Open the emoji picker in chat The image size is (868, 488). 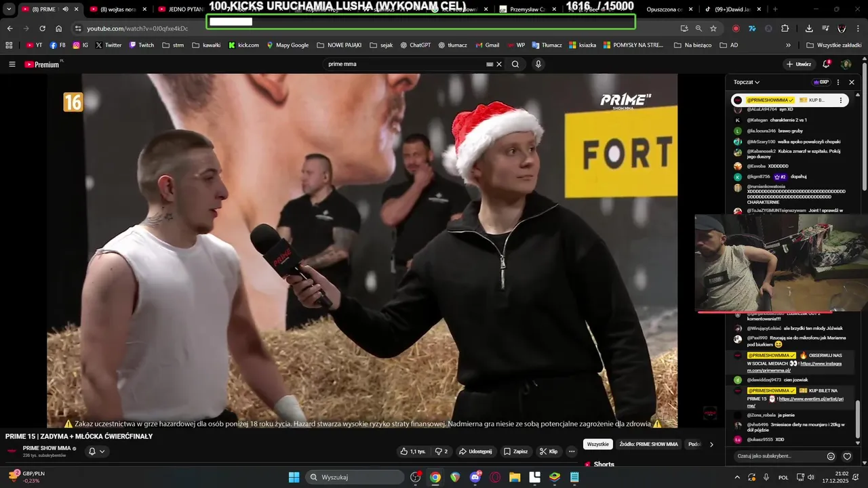point(831,456)
